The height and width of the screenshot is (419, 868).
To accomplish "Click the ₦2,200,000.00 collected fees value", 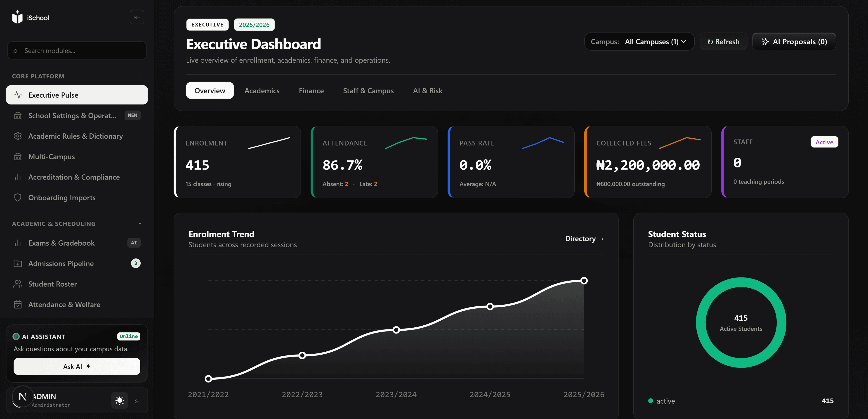I will (648, 165).
